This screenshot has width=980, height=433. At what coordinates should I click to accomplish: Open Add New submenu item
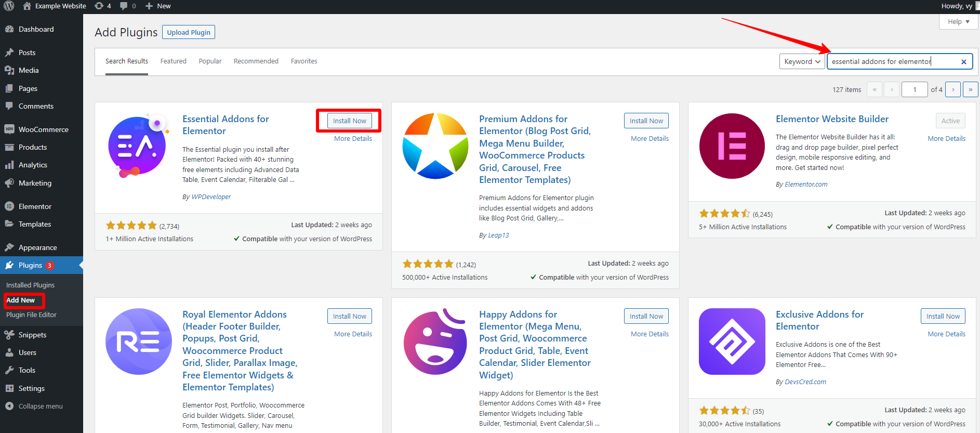pos(21,300)
